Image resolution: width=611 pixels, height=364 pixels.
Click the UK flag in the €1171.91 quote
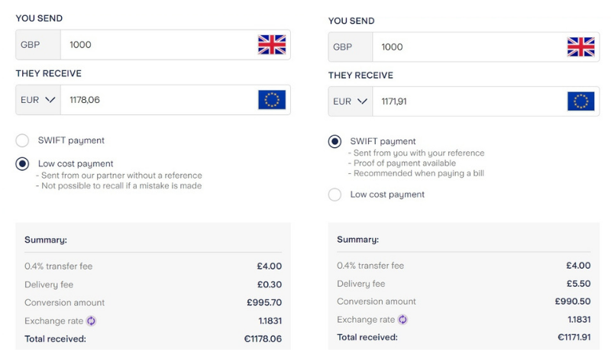pyautogui.click(x=580, y=47)
